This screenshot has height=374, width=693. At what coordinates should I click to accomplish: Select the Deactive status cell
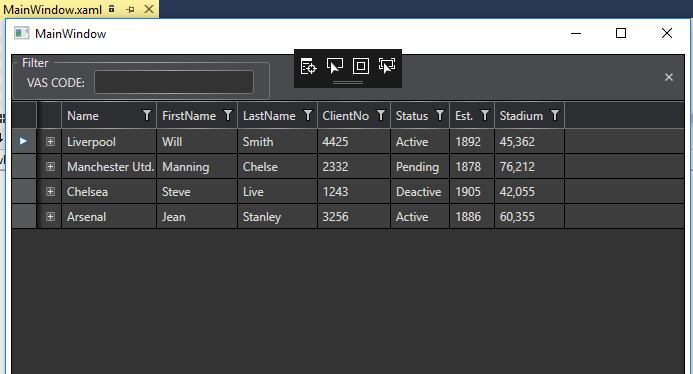(x=420, y=191)
